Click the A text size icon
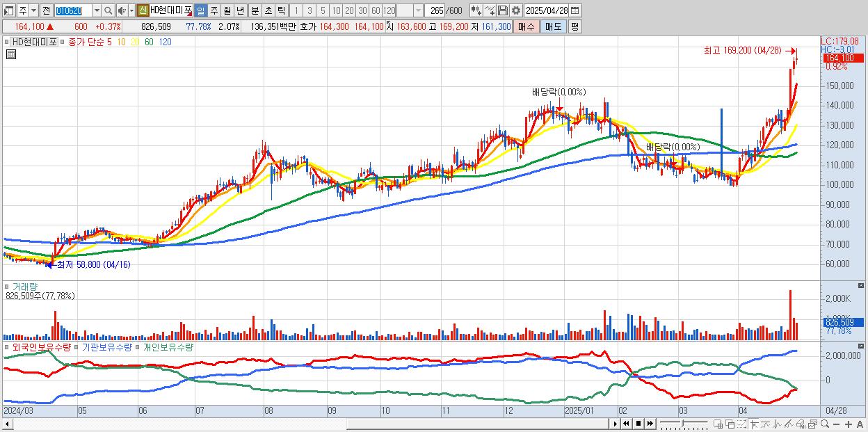868x432 pixels. click(x=860, y=424)
